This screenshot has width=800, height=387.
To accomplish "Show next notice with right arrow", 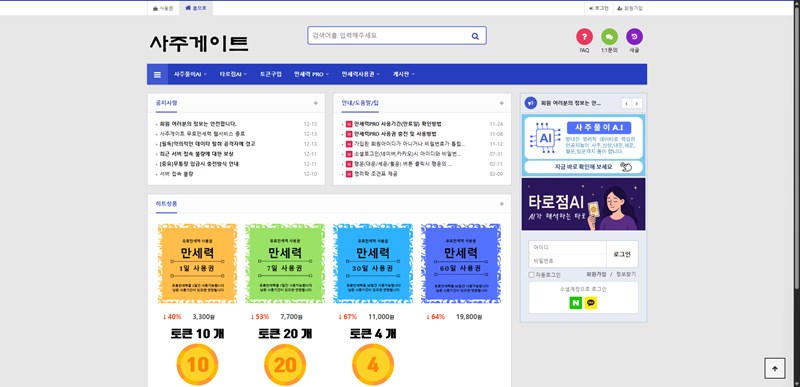I will [x=637, y=104].
